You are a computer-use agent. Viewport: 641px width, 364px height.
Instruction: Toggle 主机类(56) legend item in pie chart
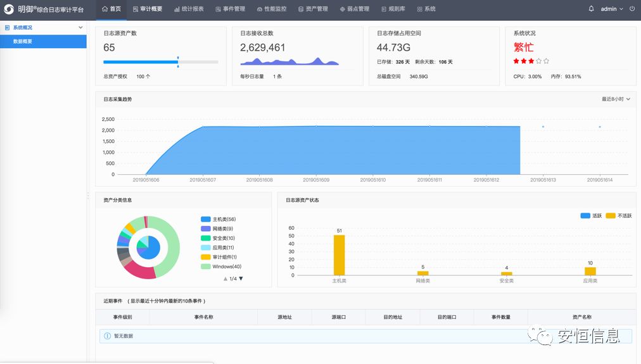tap(218, 219)
